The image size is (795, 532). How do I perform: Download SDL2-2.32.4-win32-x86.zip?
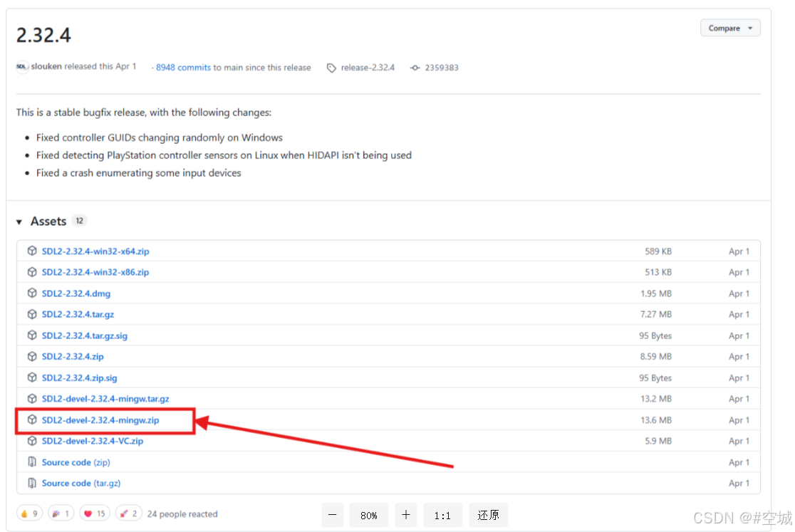pos(95,272)
